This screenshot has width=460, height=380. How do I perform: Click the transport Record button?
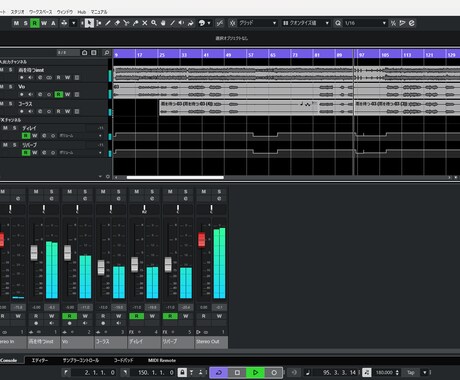pyautogui.click(x=274, y=372)
